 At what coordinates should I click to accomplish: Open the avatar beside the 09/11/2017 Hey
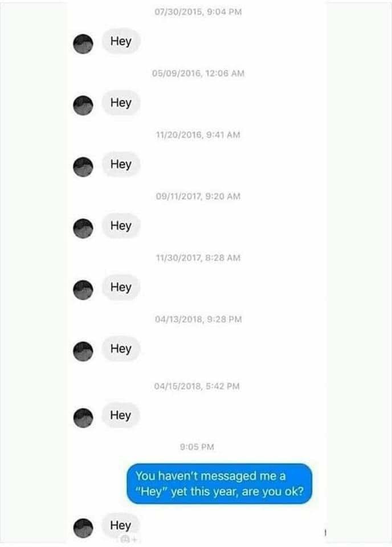click(x=83, y=228)
